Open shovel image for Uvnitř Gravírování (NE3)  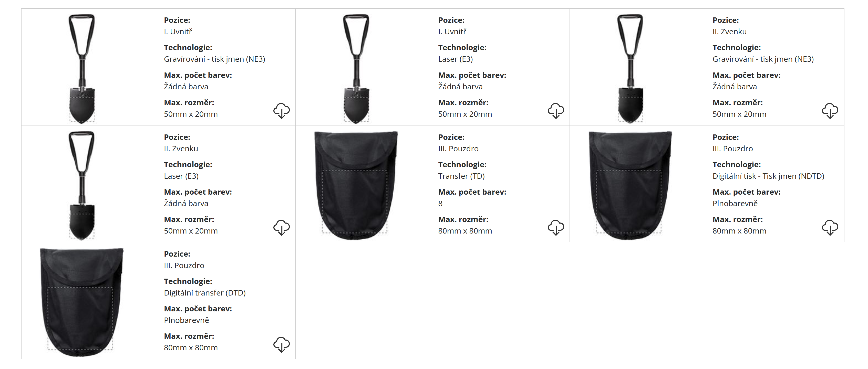pos(82,69)
